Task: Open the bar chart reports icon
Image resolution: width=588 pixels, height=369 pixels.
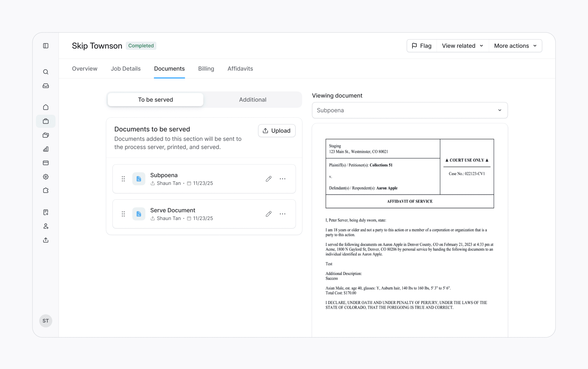Action: [46, 149]
